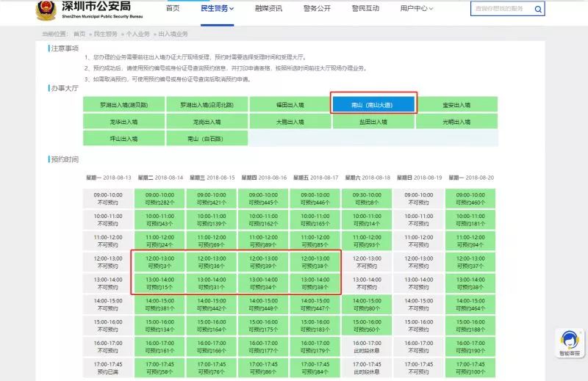Expand the 用户中心 dropdown menu
The image size is (588, 381).
(416, 9)
